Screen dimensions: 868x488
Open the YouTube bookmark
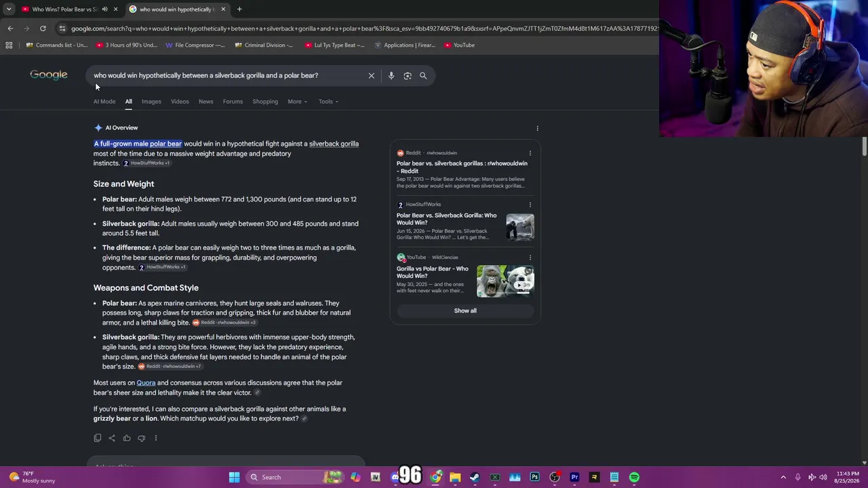point(460,45)
